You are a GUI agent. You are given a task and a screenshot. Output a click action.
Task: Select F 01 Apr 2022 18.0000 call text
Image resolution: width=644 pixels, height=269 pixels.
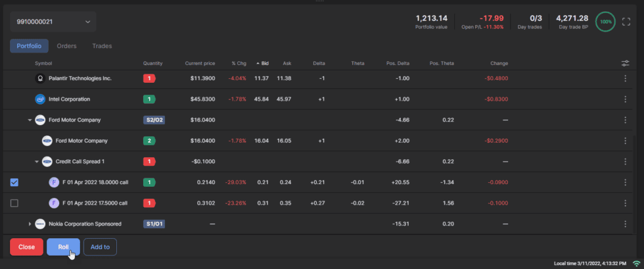click(95, 182)
